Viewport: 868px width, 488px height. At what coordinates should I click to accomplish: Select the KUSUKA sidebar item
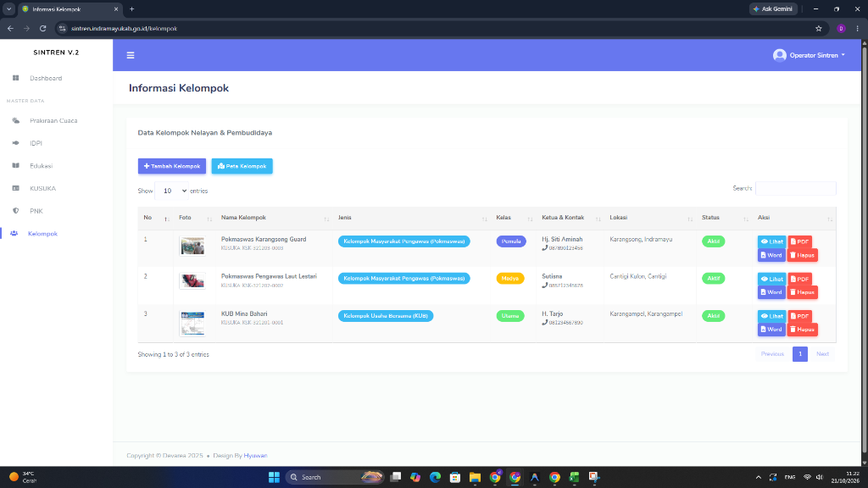[x=42, y=189]
